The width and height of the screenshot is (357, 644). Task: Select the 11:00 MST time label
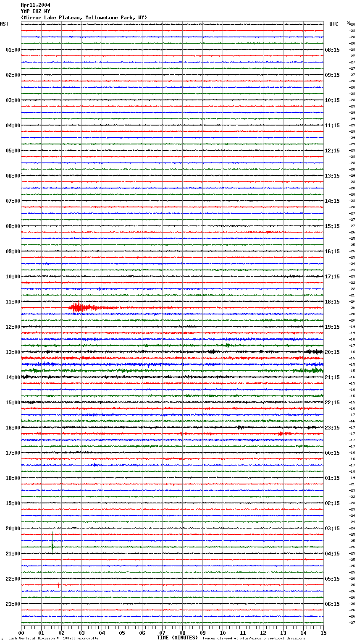click(x=13, y=302)
